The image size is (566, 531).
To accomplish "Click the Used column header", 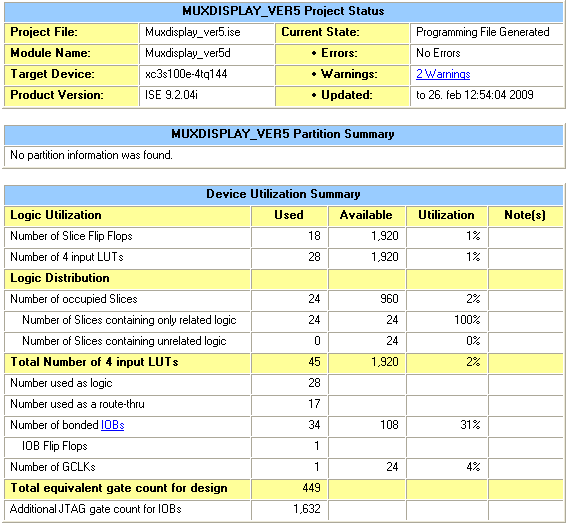I will (x=289, y=215).
